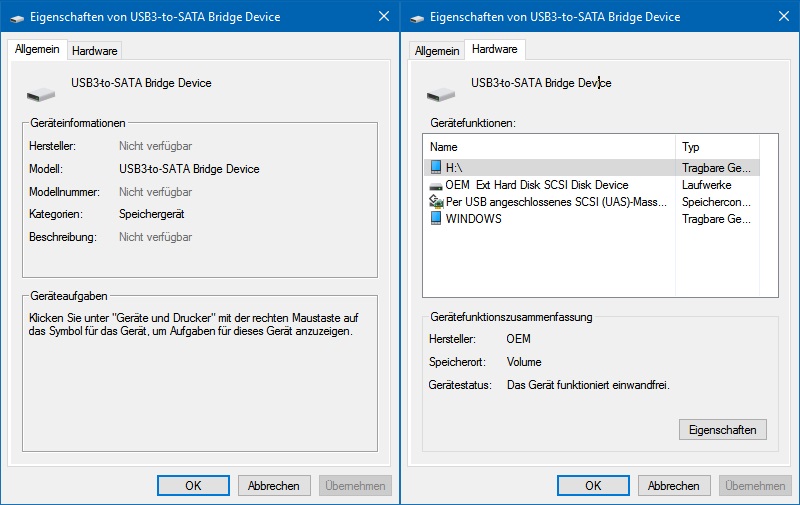Viewport: 800px width, 505px height.
Task: Click the right dialog's title bar drive icon
Action: click(x=415, y=17)
